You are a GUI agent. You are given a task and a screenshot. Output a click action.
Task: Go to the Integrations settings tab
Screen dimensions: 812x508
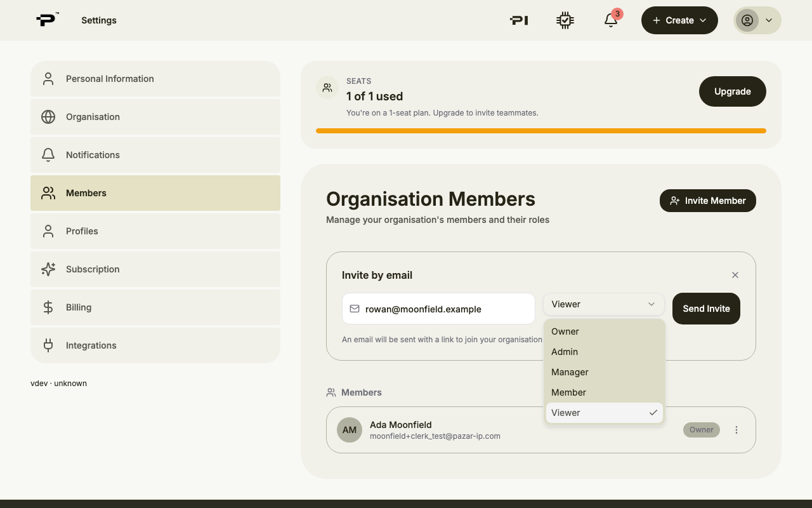point(155,345)
